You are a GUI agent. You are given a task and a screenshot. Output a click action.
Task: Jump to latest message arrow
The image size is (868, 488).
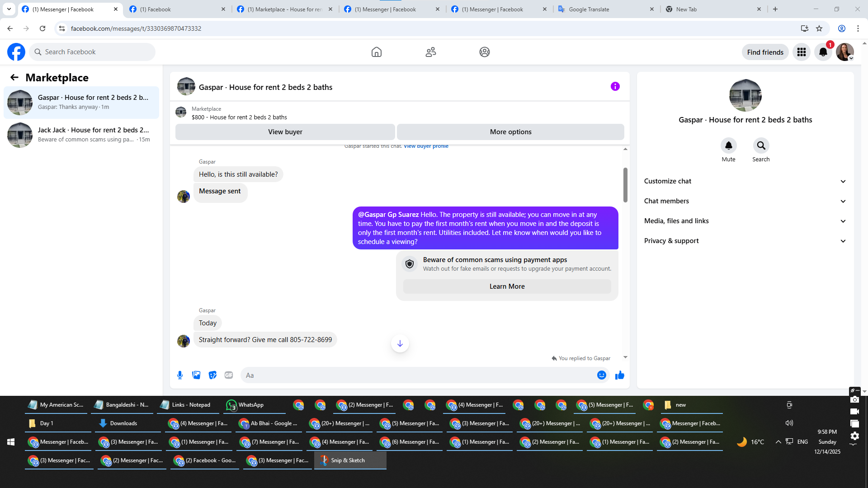[400, 343]
